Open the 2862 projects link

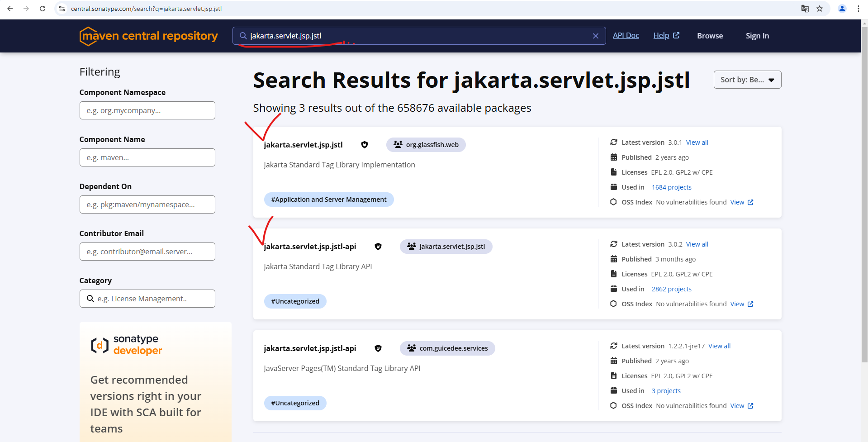(671, 289)
